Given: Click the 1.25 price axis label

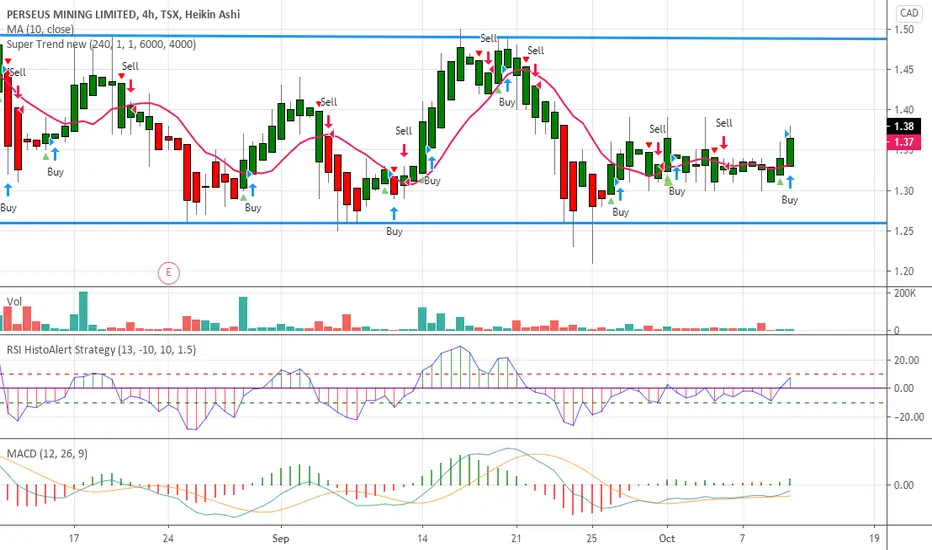Looking at the screenshot, I should [x=903, y=231].
